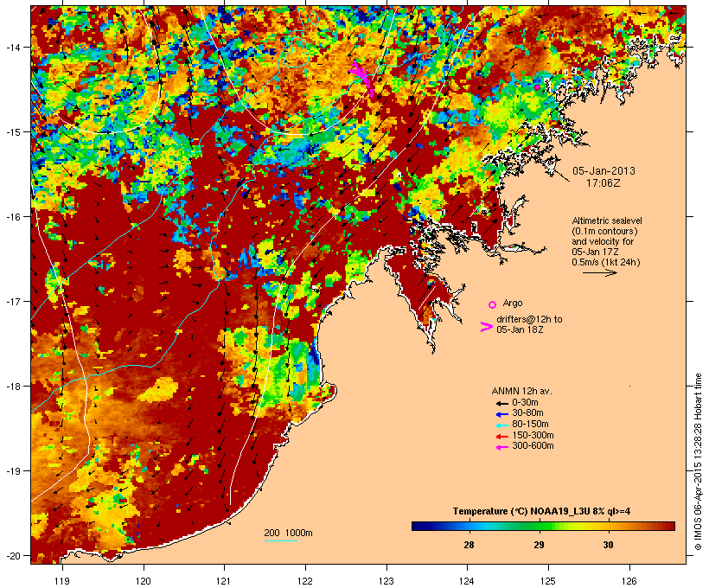
Task: Click the black 0-30m arrow legend
Action: click(x=501, y=403)
